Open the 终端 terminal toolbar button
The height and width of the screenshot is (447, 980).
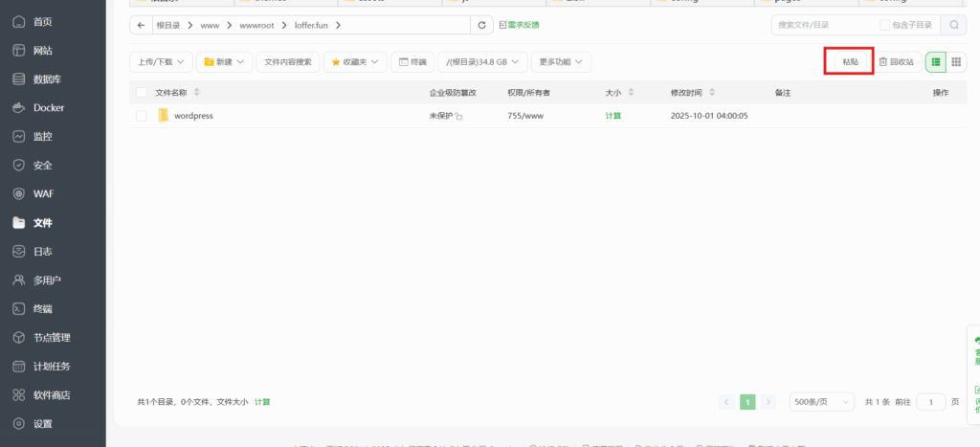pos(412,62)
